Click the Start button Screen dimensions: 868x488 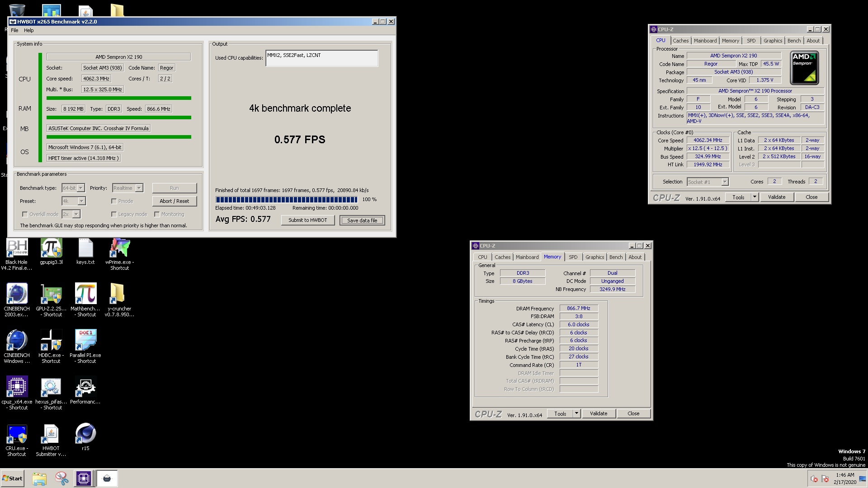(13, 479)
